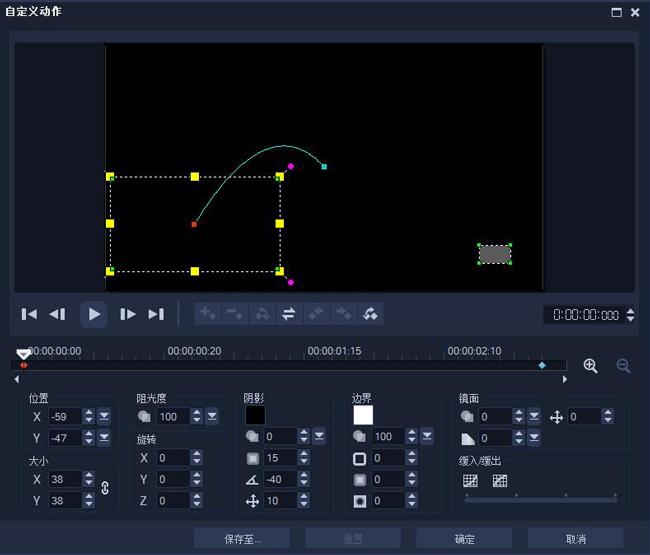Click the OK confirm button
Screen dimensions: 650x555
pyautogui.click(x=464, y=538)
